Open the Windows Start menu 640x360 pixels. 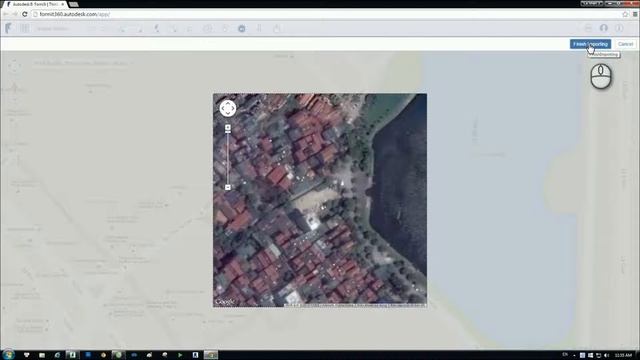(x=8, y=355)
